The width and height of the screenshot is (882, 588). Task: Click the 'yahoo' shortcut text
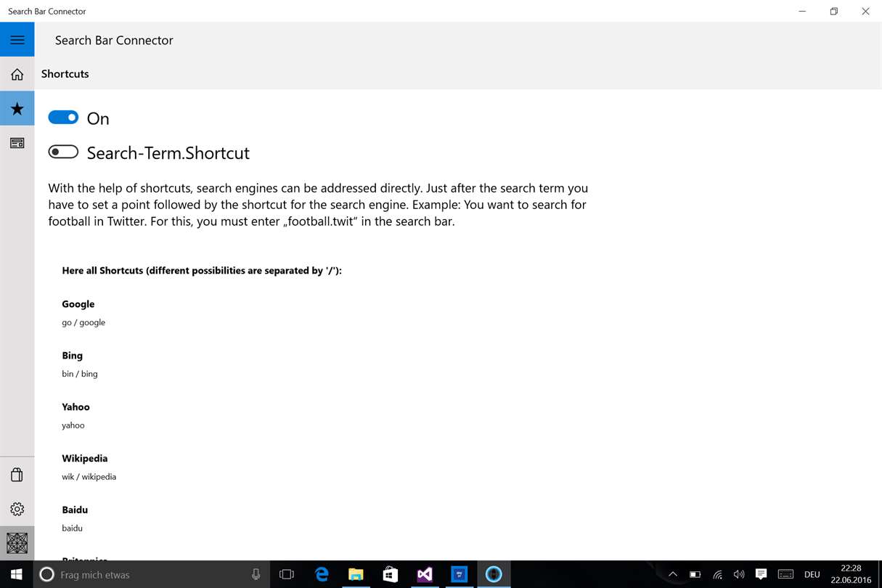(x=73, y=425)
